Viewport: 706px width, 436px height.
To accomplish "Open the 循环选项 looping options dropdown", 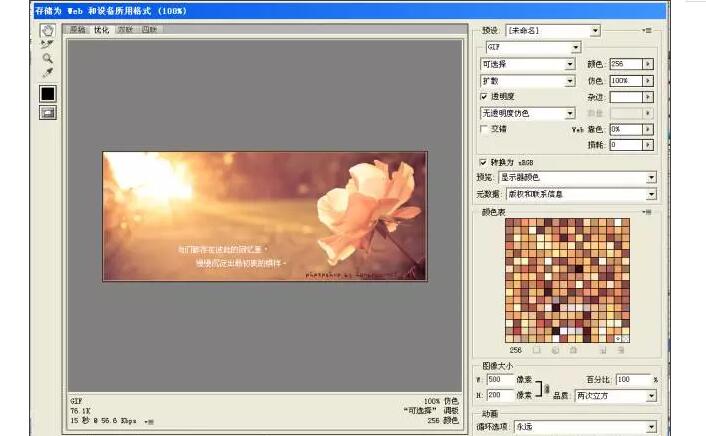I will tap(651, 426).
